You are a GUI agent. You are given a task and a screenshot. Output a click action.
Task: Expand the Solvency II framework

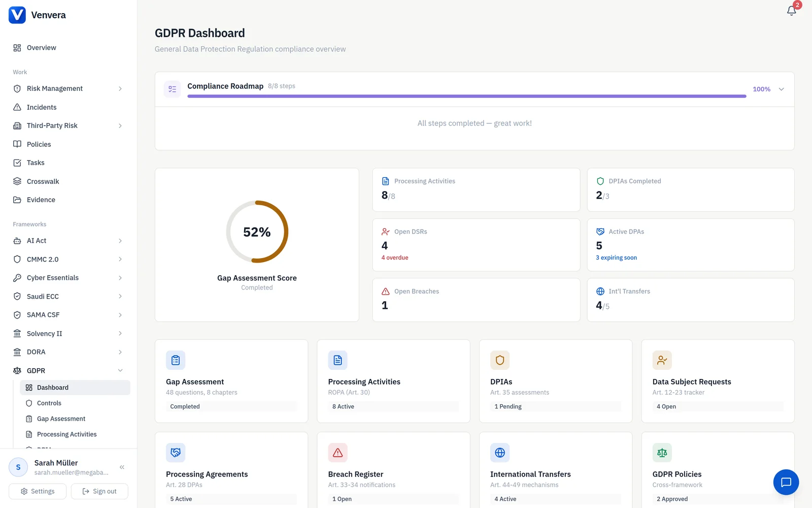click(x=120, y=333)
